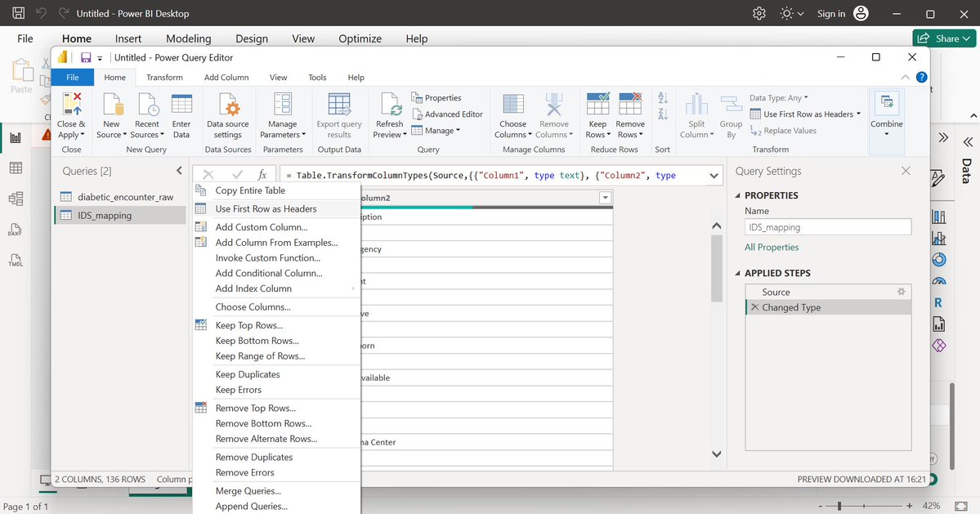The image size is (980, 514).
Task: Open Table view in Power BI sidebar
Action: [16, 168]
